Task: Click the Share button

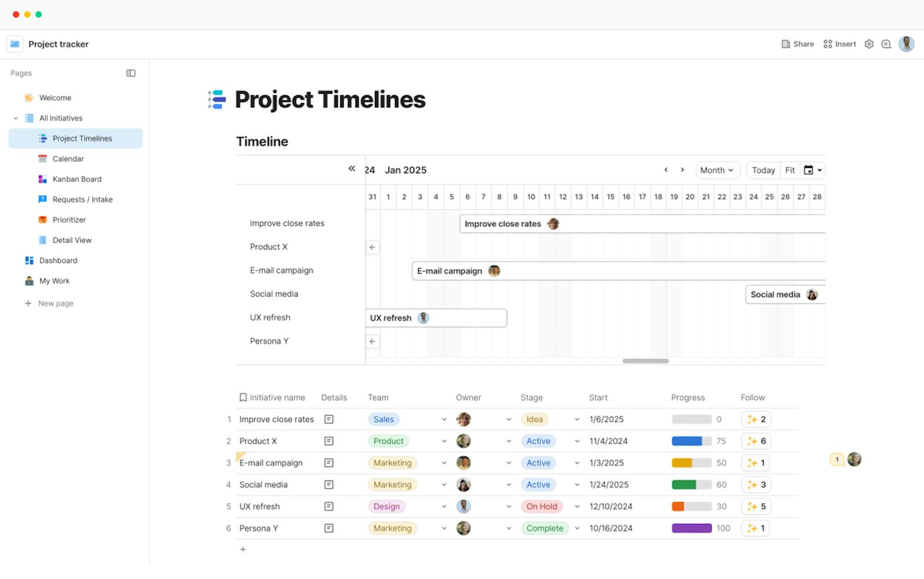Action: 797,44
